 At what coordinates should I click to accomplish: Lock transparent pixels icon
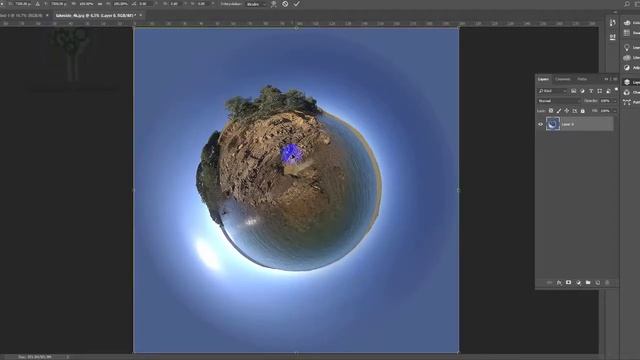551,111
